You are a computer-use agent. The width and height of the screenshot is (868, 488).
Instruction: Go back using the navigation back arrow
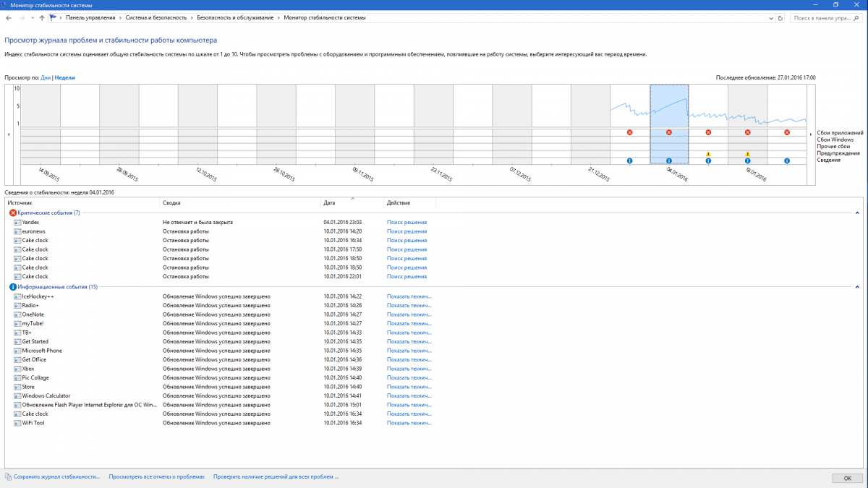pyautogui.click(x=8, y=17)
